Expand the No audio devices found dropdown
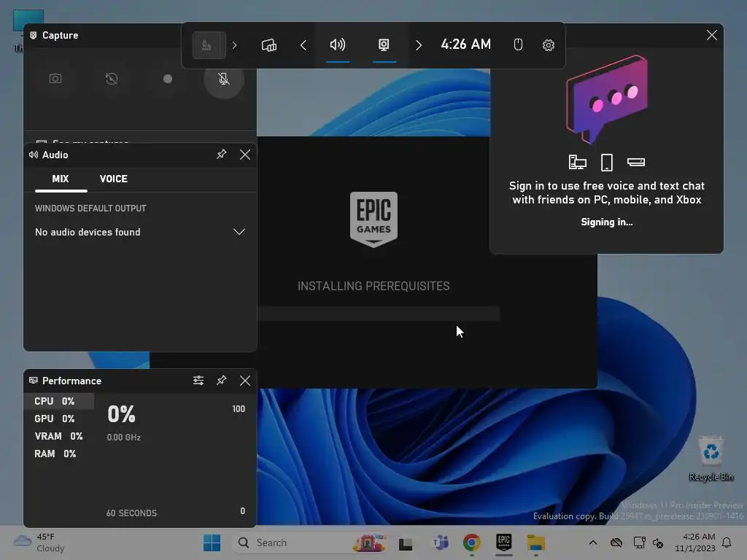Viewport: 747px width, 560px height. (x=140, y=232)
